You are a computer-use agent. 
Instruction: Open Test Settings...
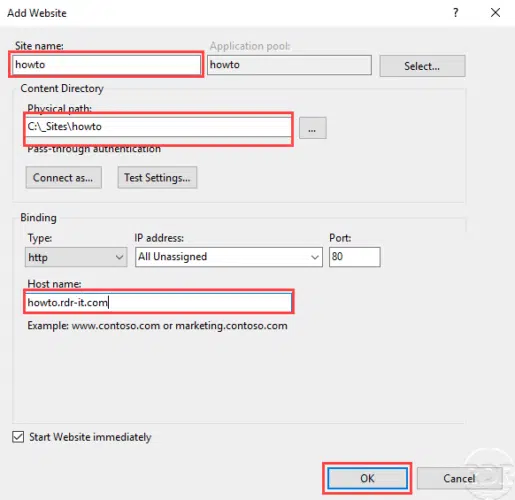pyautogui.click(x=157, y=178)
